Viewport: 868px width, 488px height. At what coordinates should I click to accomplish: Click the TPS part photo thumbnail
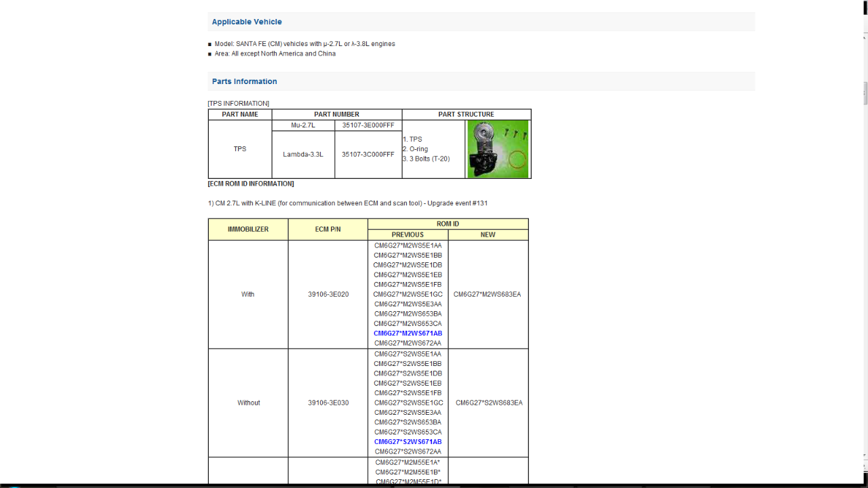pos(498,149)
